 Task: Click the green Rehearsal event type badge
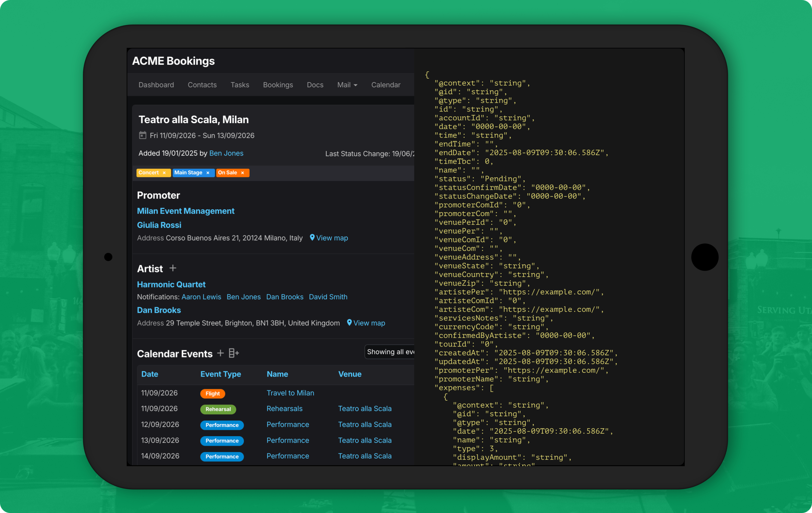218,409
